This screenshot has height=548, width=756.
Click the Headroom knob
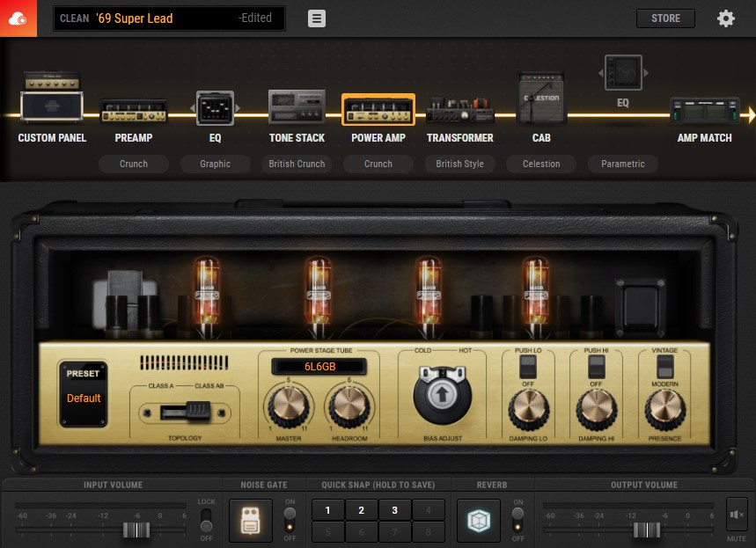coord(349,407)
